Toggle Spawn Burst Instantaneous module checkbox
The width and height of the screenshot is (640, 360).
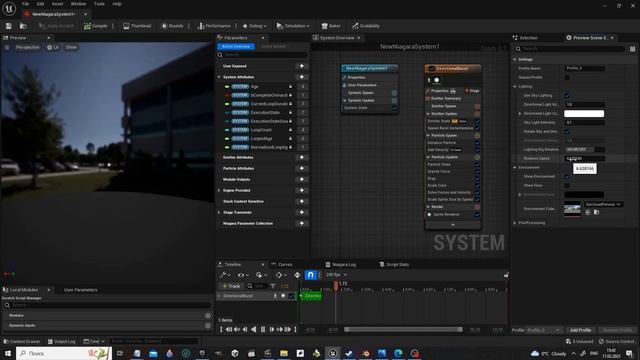coord(477,129)
